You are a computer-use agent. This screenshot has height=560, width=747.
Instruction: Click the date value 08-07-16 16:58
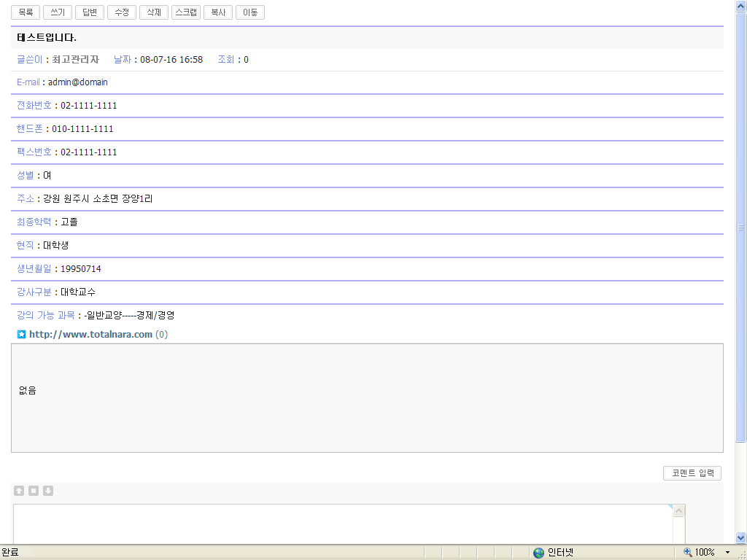click(x=171, y=60)
